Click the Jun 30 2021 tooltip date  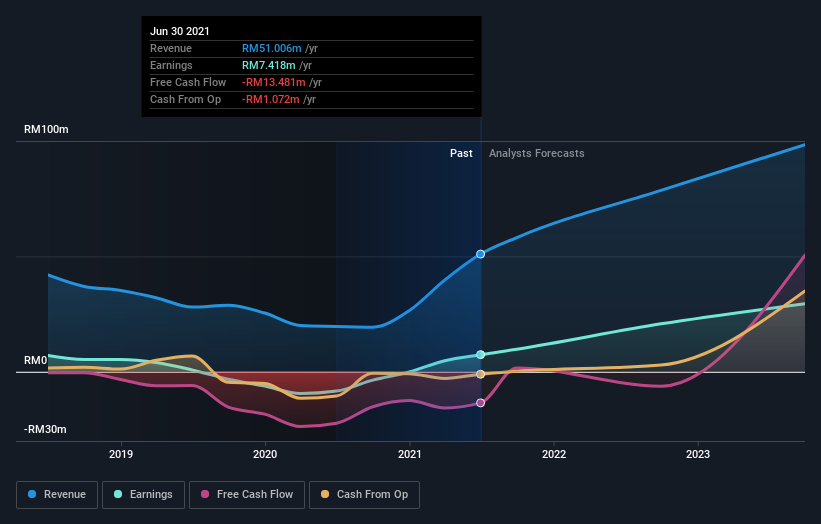click(x=180, y=31)
